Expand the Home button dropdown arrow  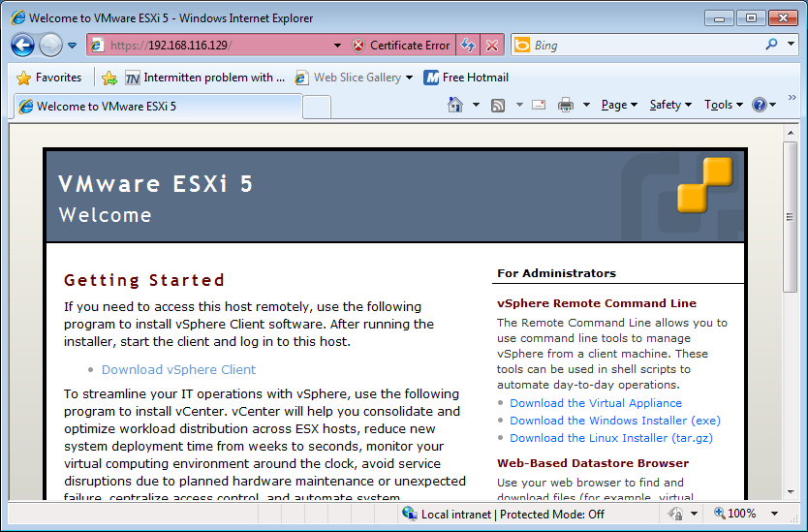tap(476, 106)
